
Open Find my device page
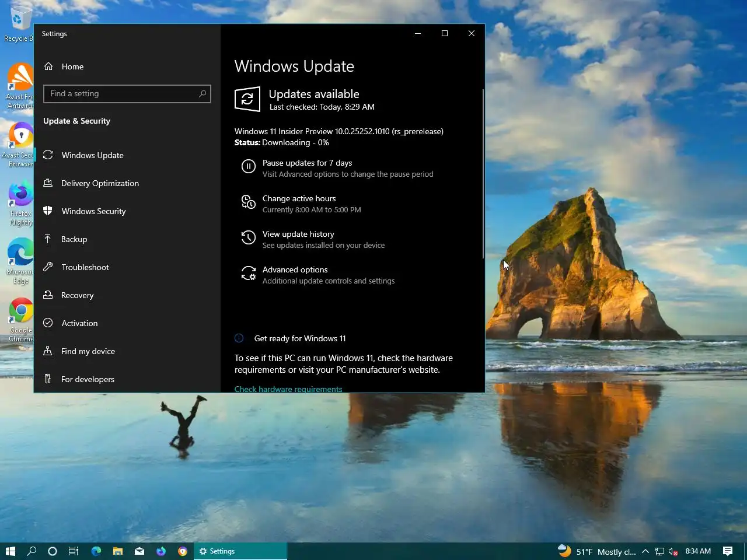point(127,351)
